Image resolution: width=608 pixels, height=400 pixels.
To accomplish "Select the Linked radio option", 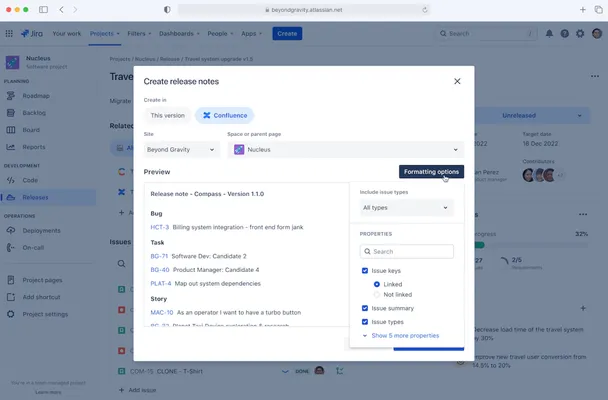I will (377, 284).
